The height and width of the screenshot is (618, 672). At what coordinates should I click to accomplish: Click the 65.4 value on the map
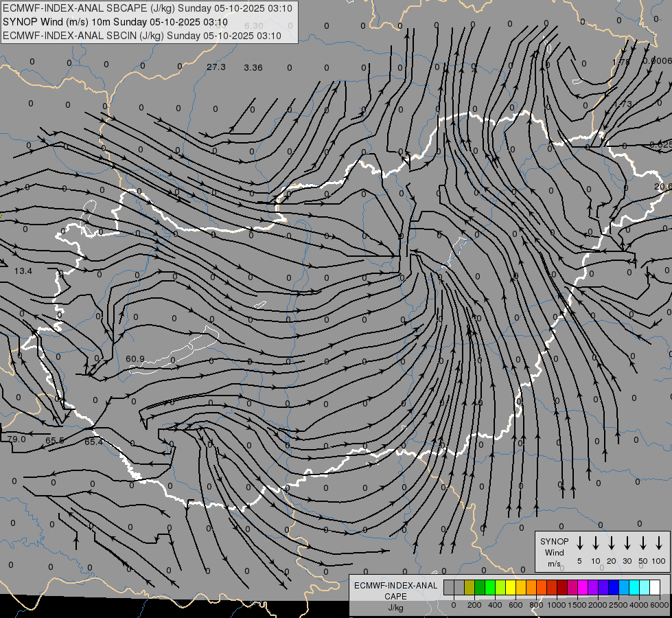tap(93, 442)
